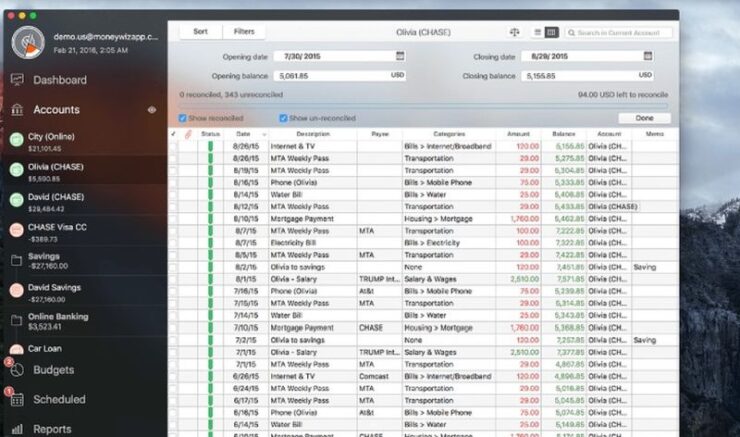
Task: Click the reconcile progress bar
Action: pyautogui.click(x=423, y=106)
